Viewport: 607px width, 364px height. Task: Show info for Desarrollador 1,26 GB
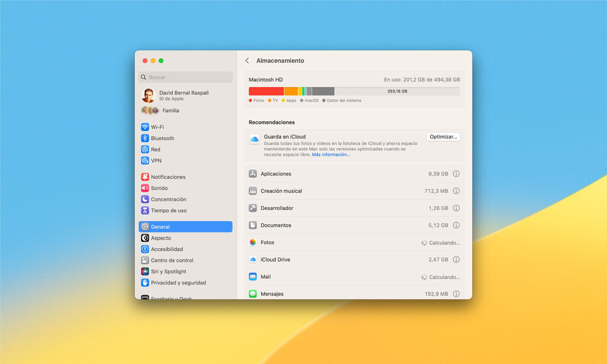coord(456,208)
